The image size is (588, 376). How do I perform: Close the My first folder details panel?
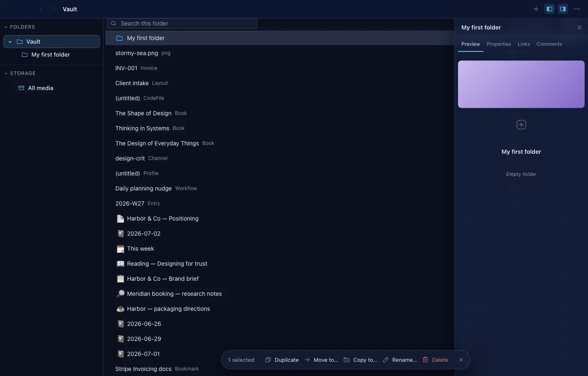(x=580, y=28)
